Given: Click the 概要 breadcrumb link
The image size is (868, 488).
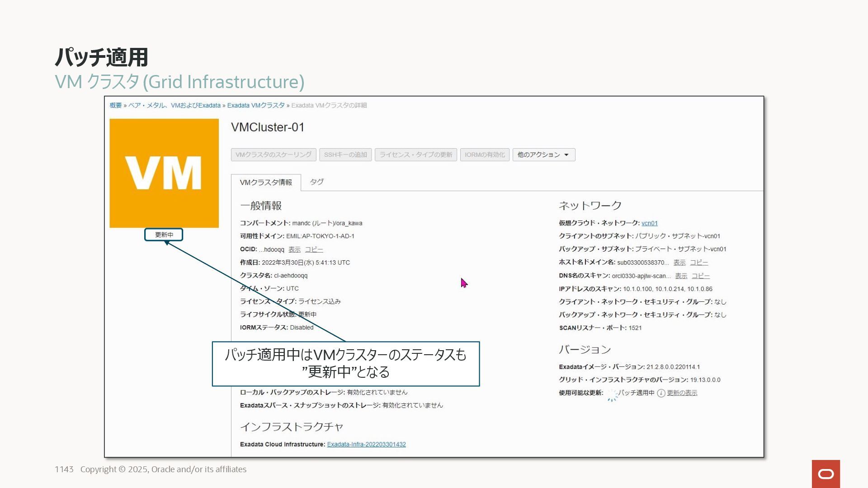Looking at the screenshot, I should 115,105.
